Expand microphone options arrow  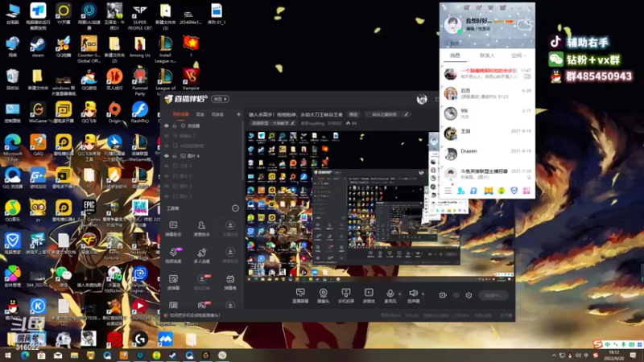399,294
